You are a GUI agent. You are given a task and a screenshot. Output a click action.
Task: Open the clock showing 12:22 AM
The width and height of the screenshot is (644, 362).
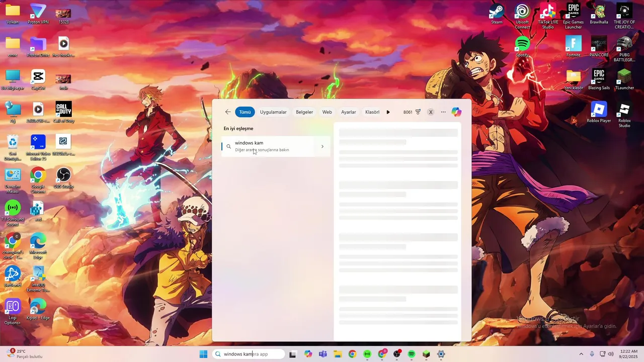629,354
